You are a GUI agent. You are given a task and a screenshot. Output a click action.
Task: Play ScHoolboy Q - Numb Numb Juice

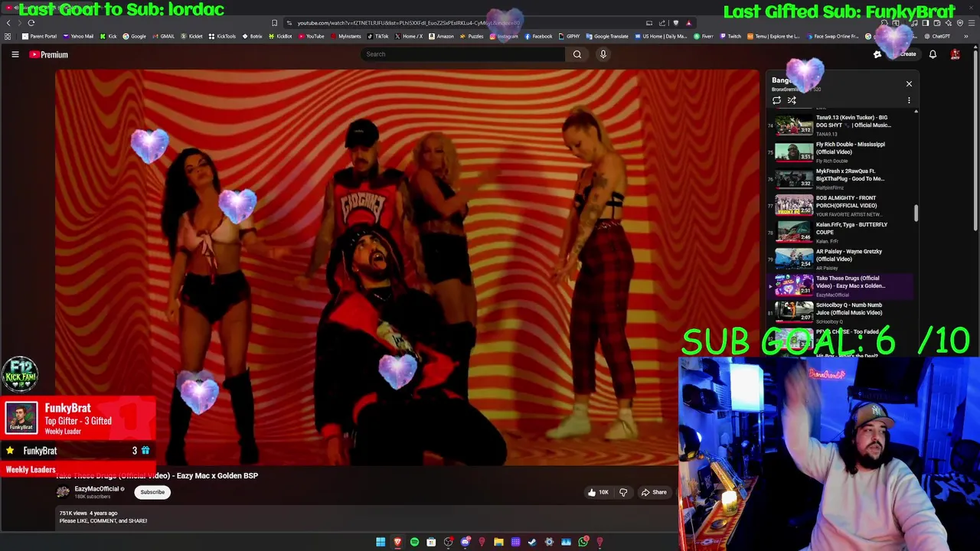842,312
